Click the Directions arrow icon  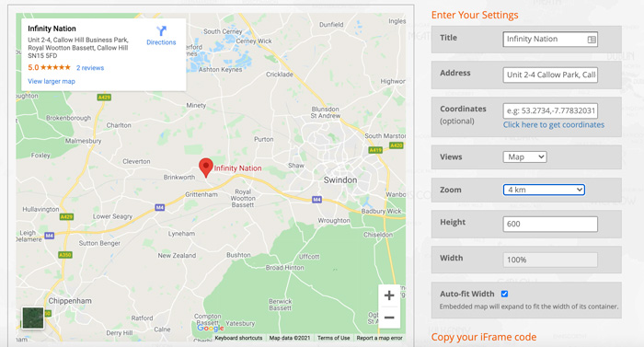[161, 31]
